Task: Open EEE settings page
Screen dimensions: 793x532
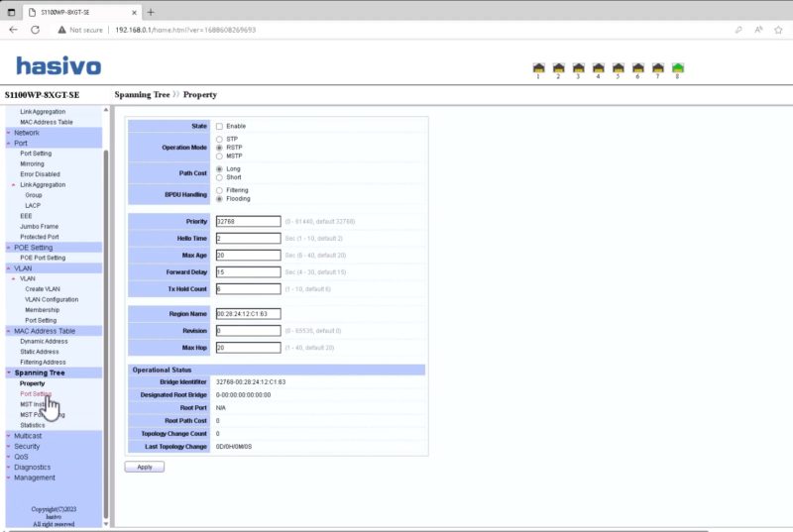Action: (26, 216)
